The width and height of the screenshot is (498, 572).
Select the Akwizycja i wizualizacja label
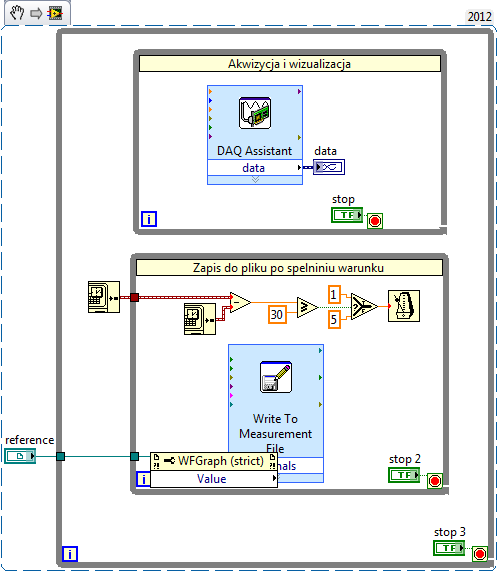[290, 64]
